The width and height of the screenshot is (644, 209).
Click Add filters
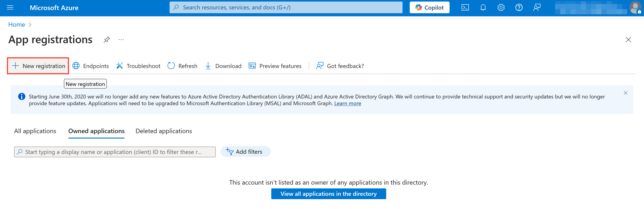[x=246, y=151]
